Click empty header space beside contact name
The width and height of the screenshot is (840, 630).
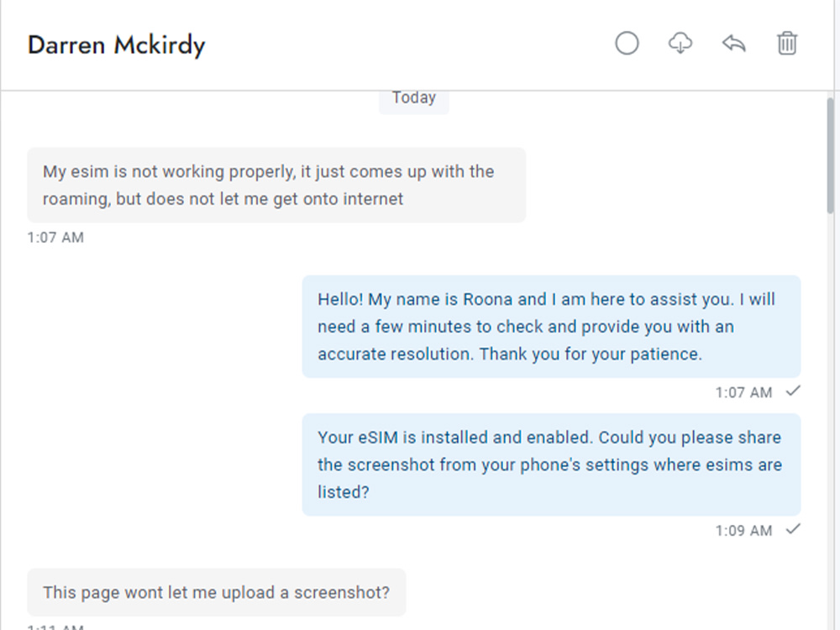[407, 45]
